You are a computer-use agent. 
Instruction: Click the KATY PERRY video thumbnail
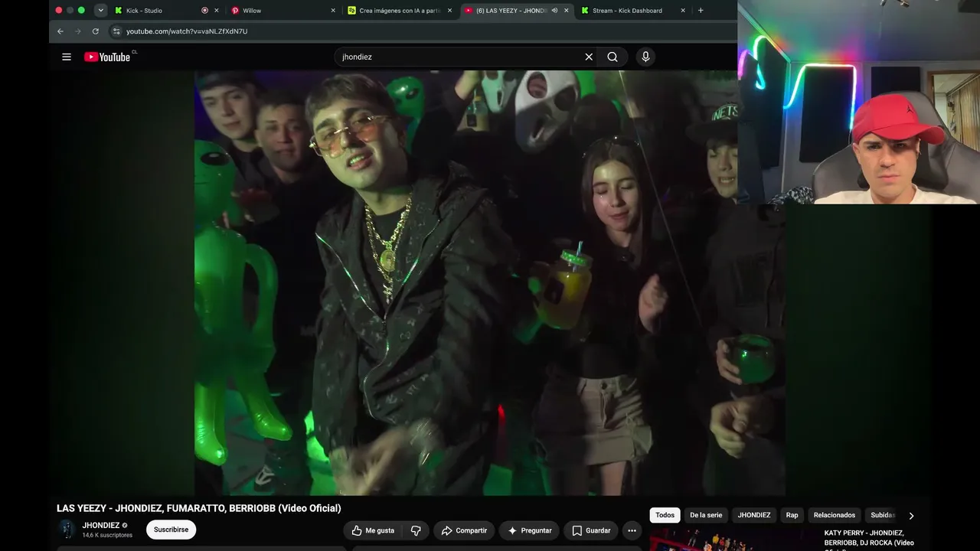(733, 540)
